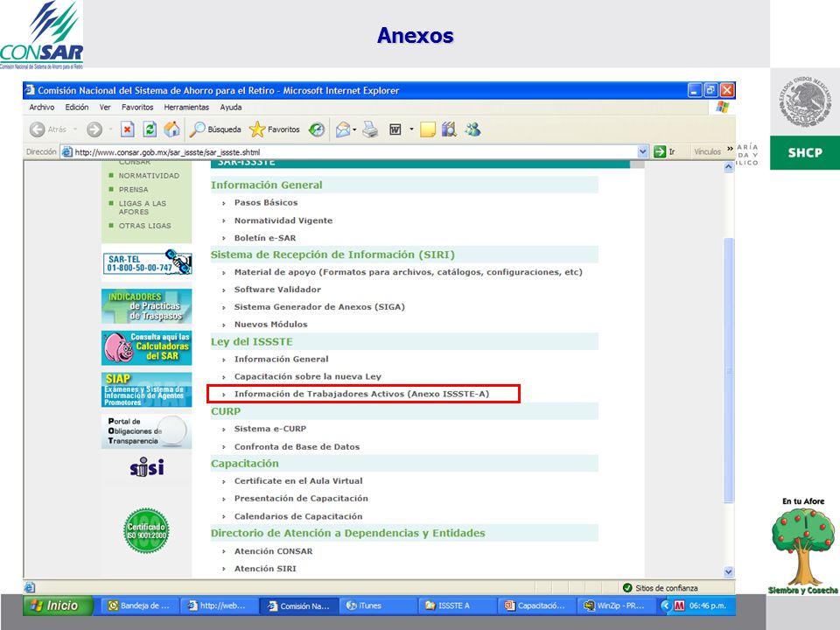840x630 pixels.
Task: Open Messenger people icon
Action: coord(472,129)
